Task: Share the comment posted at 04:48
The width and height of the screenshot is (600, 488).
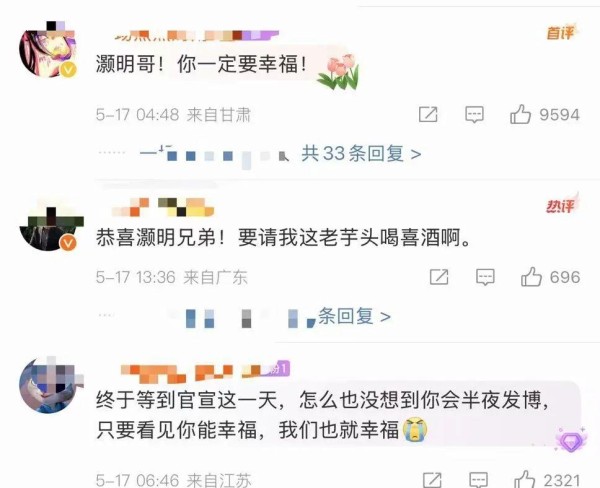Action: (x=428, y=114)
